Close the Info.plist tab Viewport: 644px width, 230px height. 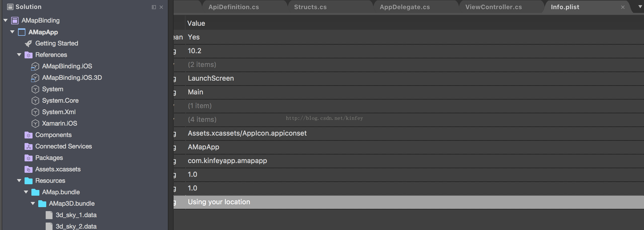[623, 7]
